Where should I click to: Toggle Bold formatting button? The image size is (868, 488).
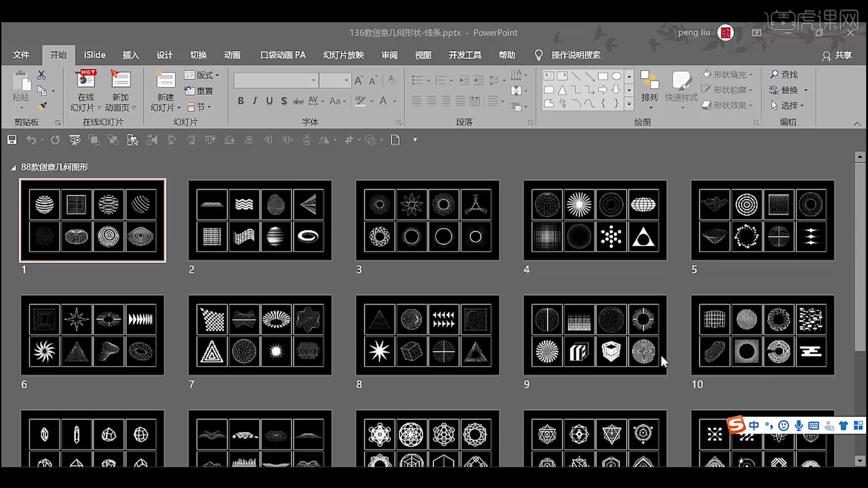click(241, 101)
